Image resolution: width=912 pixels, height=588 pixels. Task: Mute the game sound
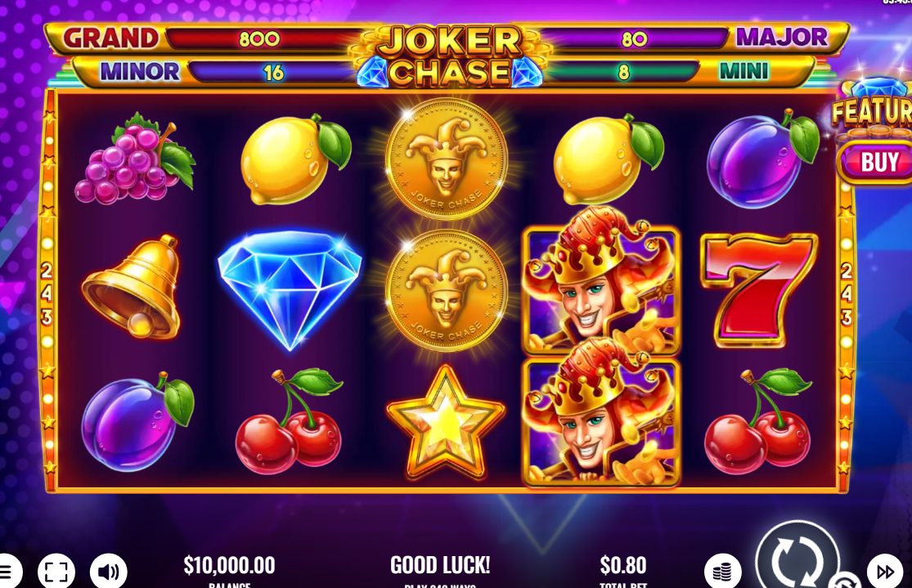pyautogui.click(x=109, y=572)
